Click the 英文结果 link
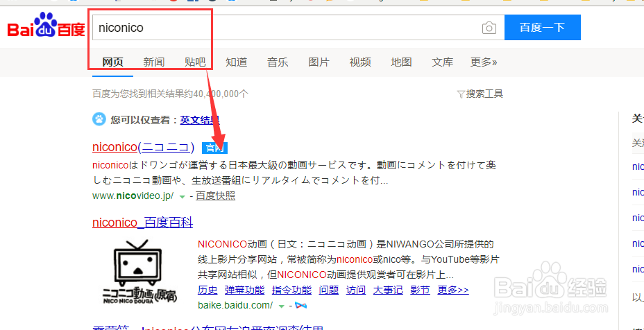This screenshot has width=644, height=330. point(200,120)
